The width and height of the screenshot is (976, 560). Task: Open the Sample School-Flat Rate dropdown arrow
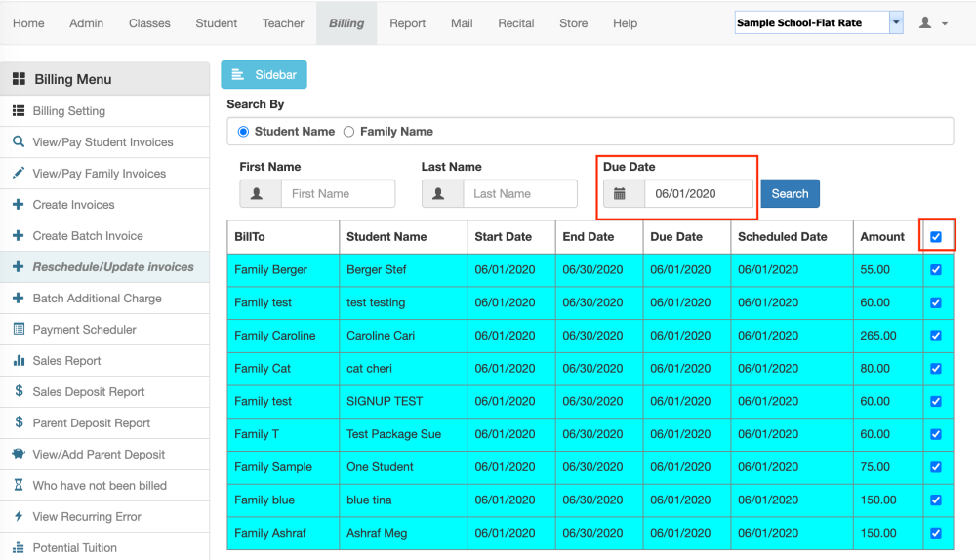(x=896, y=22)
